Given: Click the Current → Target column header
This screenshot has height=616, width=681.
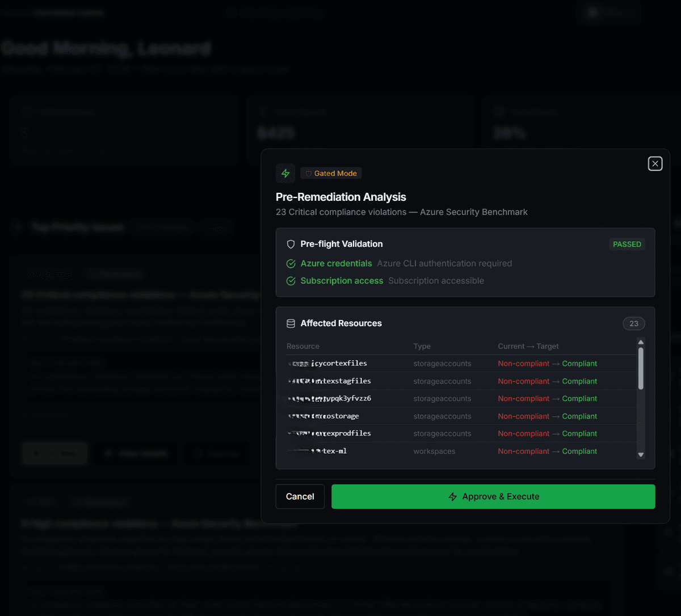Looking at the screenshot, I should [528, 346].
